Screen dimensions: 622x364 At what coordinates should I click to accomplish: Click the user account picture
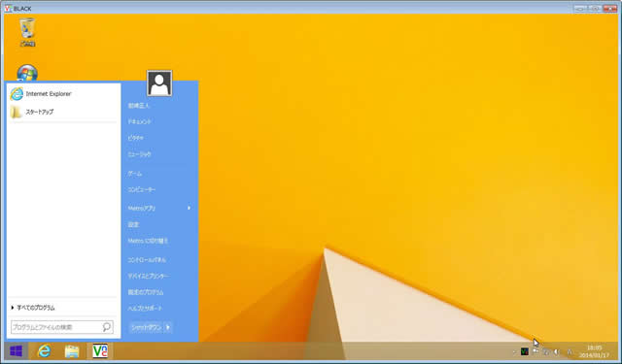[x=159, y=83]
